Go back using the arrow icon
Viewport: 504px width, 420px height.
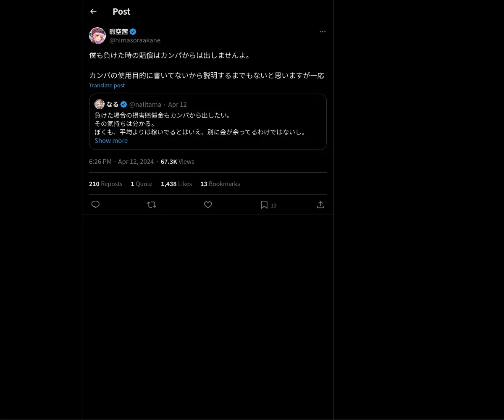point(93,11)
